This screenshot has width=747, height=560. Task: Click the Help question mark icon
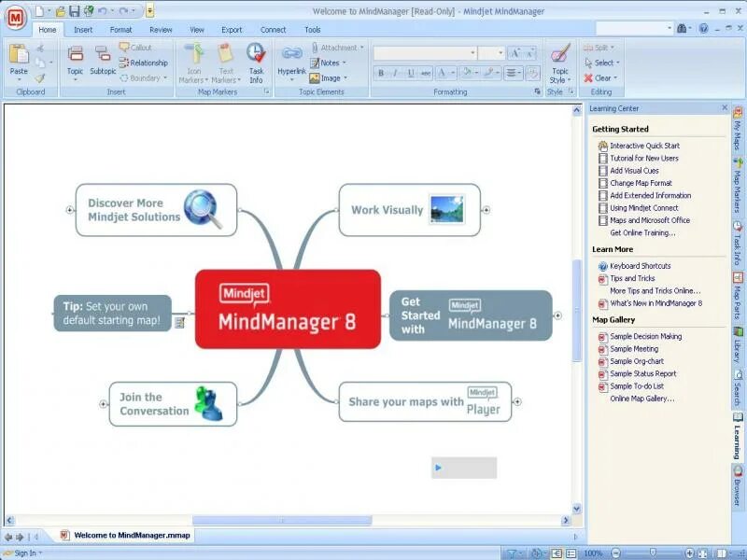click(x=704, y=29)
